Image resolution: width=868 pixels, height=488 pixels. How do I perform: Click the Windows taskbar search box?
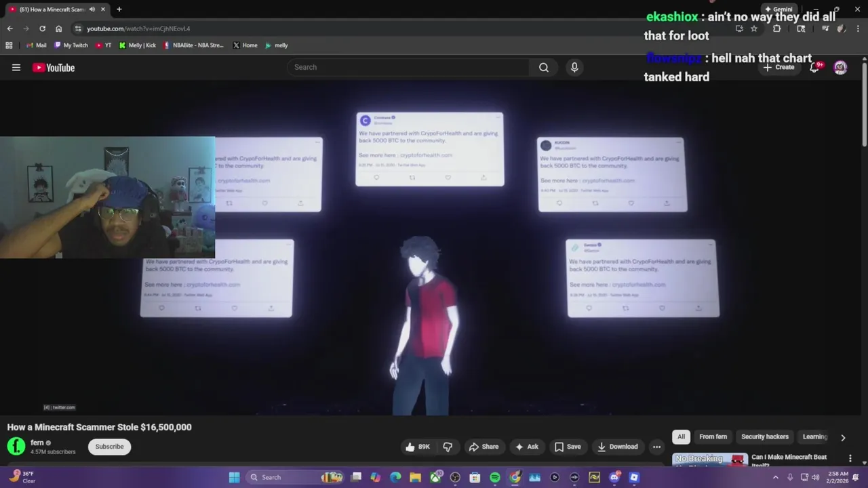click(x=294, y=477)
